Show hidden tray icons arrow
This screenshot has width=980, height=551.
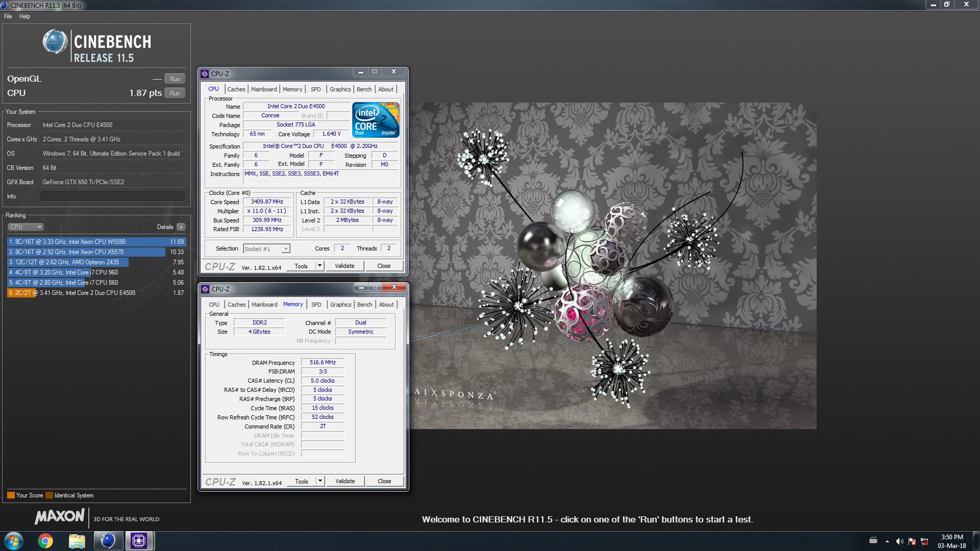click(x=887, y=541)
